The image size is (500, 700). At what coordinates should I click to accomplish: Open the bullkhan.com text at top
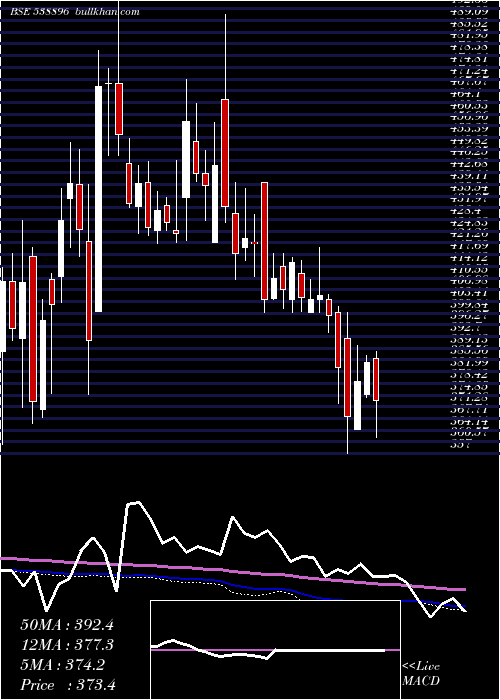click(x=107, y=12)
